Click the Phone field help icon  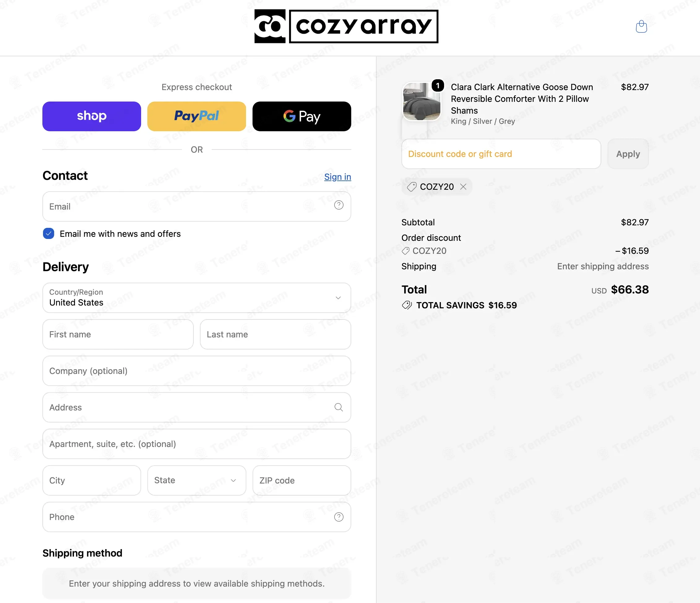tap(339, 517)
